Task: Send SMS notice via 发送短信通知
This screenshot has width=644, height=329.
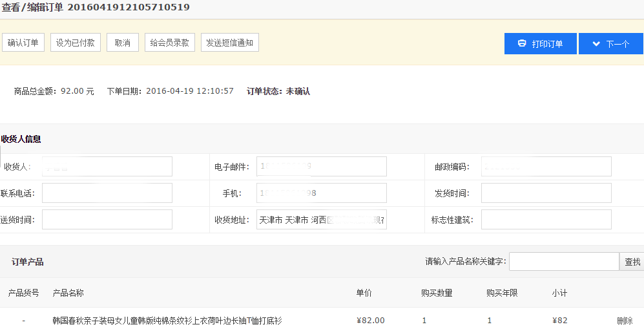Action: tap(229, 43)
